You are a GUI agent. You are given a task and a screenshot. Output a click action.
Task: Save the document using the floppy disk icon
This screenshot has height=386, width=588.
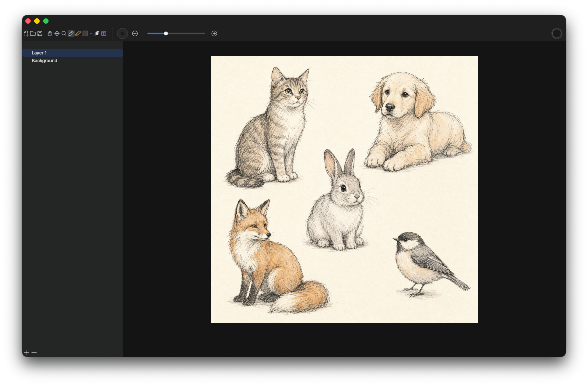(x=40, y=33)
